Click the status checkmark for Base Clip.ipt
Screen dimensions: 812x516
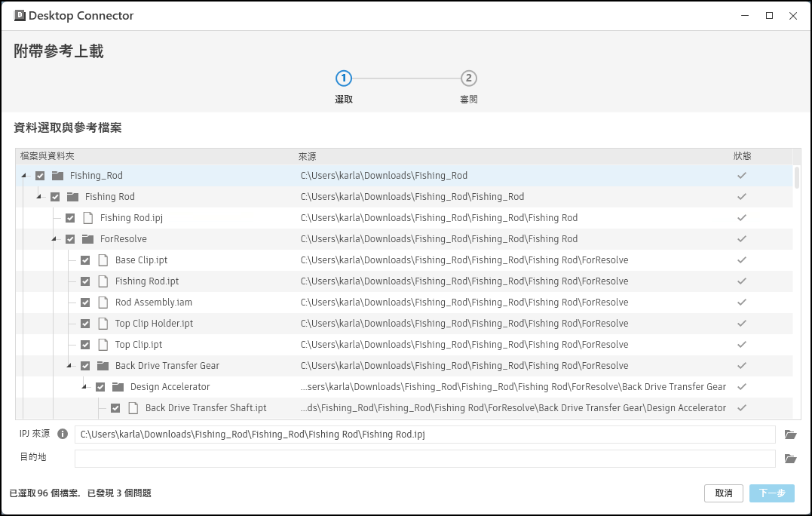[742, 260]
